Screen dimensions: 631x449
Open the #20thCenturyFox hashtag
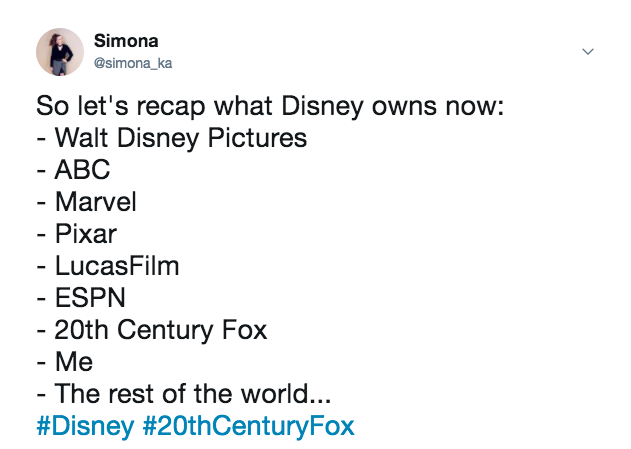click(249, 426)
